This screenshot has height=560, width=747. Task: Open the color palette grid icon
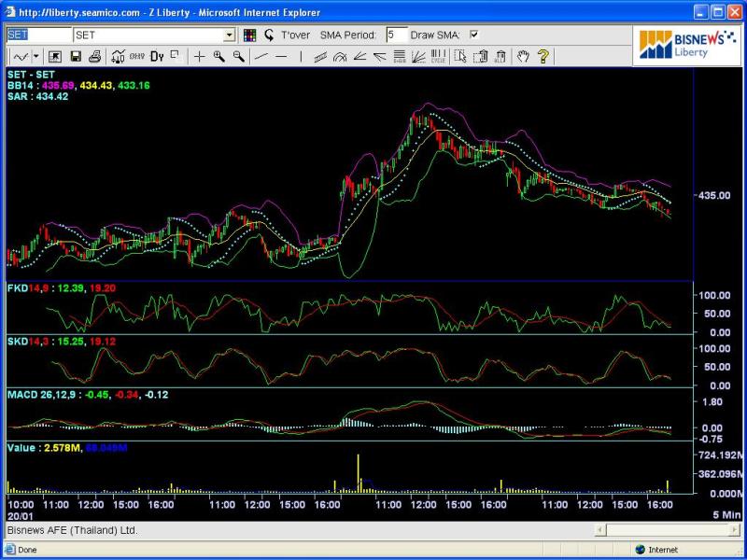(249, 35)
